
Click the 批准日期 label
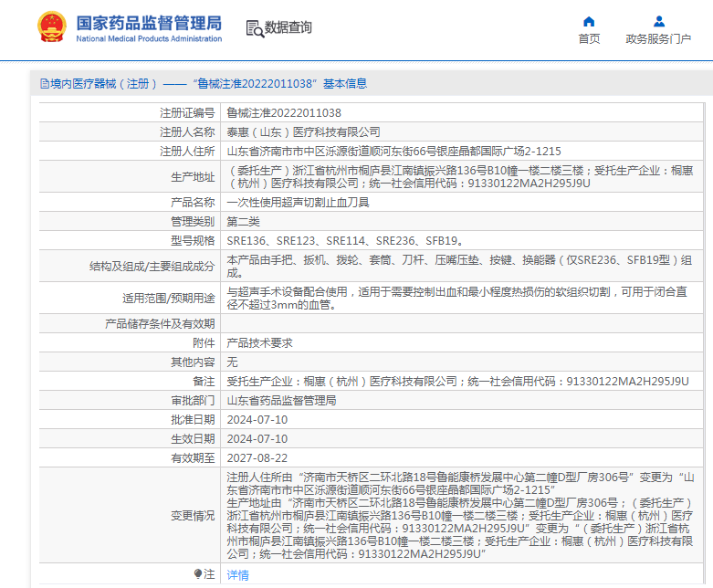(x=193, y=419)
